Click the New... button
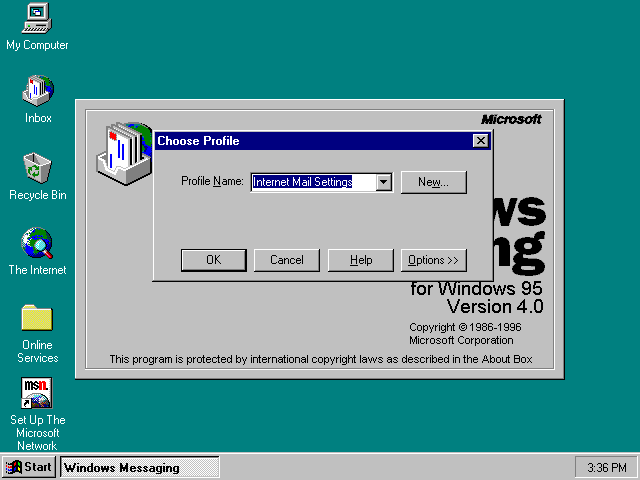The width and height of the screenshot is (640, 480). pos(433,182)
